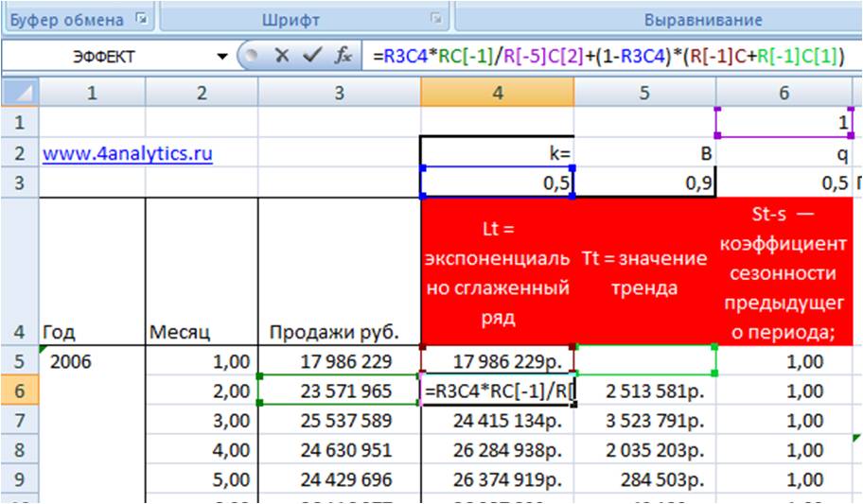Select column header 6
Screen dimensions: 863x504
pyautogui.click(x=784, y=93)
